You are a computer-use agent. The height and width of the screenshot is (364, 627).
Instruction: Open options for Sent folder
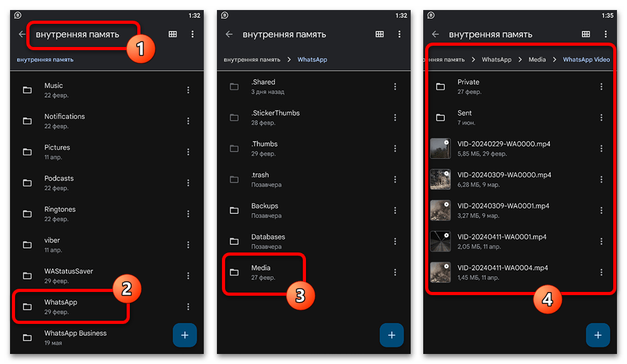[x=601, y=118]
